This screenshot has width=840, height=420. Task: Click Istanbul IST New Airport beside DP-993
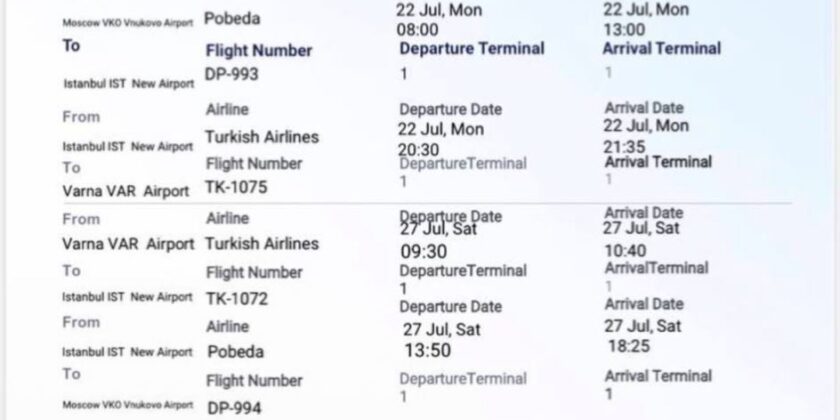pos(125,84)
